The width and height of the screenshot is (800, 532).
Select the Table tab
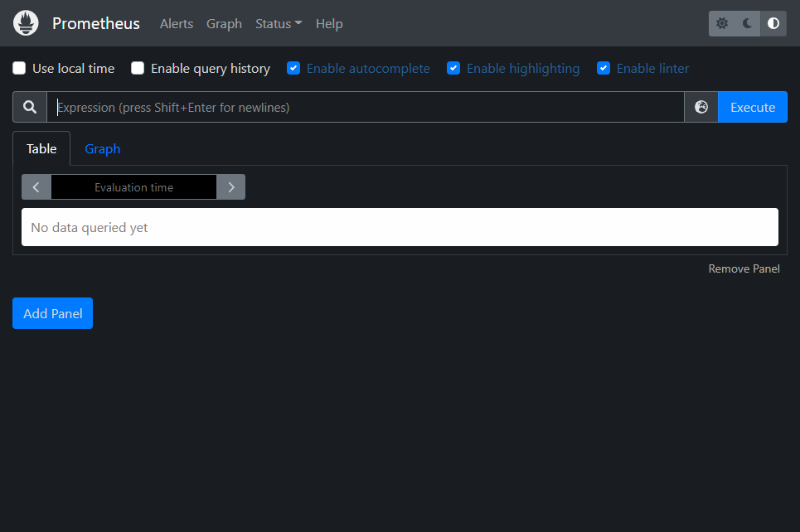(41, 148)
